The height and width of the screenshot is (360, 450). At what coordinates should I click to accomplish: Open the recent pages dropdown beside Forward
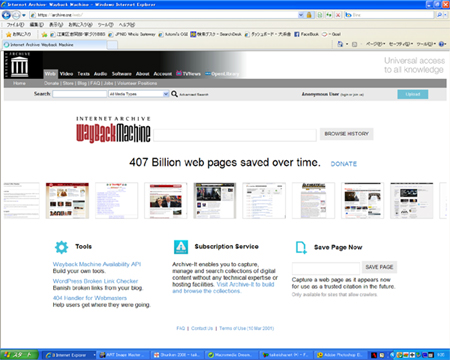[24, 15]
